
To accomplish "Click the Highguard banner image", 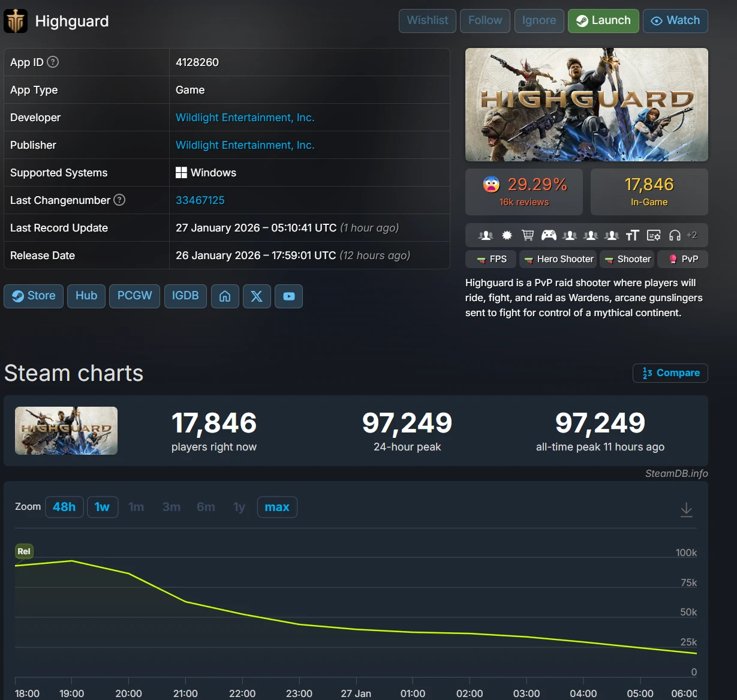I will 586,105.
